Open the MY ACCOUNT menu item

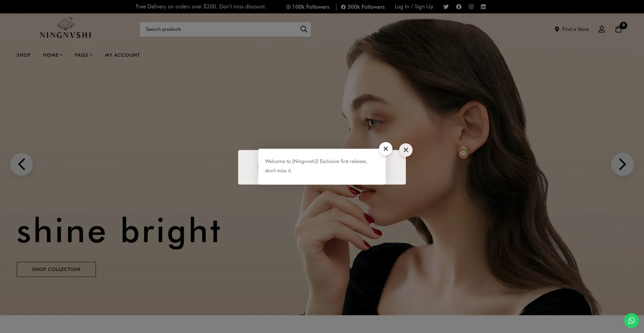(x=122, y=55)
